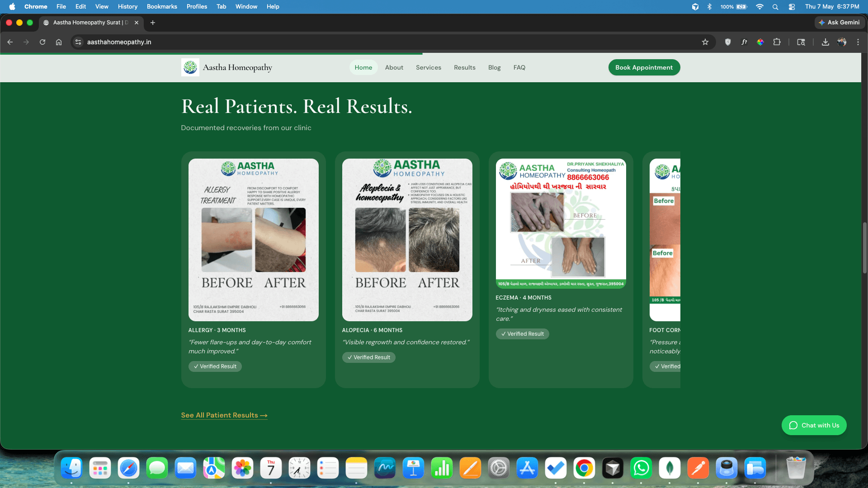Select the Home nav item

pos(363,67)
